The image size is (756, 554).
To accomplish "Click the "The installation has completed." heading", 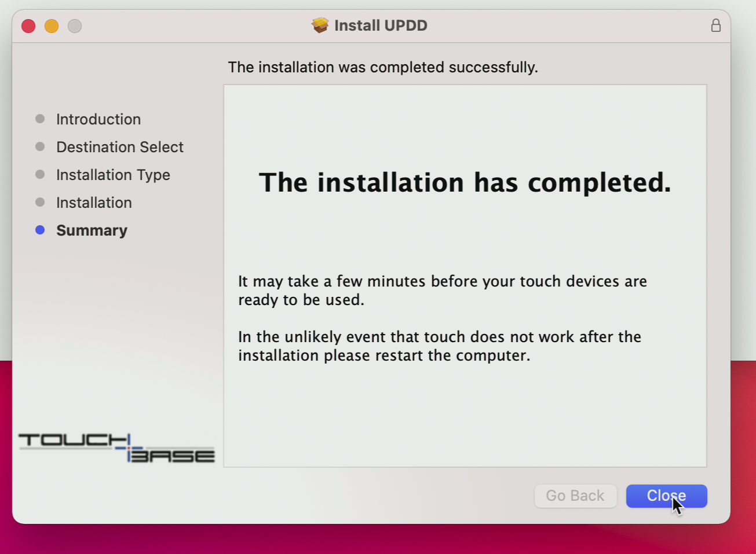I will coord(465,183).
